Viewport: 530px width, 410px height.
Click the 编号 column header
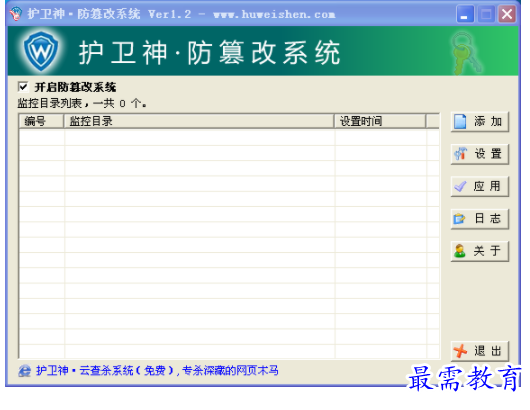pos(42,121)
